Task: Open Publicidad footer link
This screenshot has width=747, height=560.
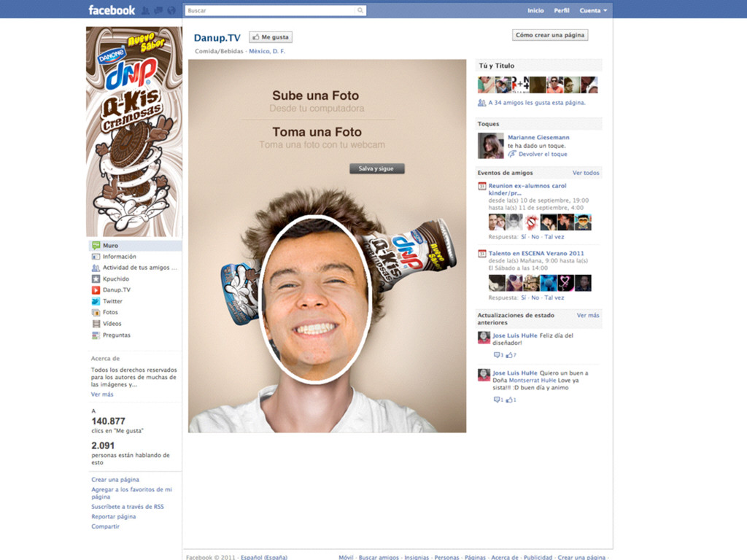Action: coord(538,557)
